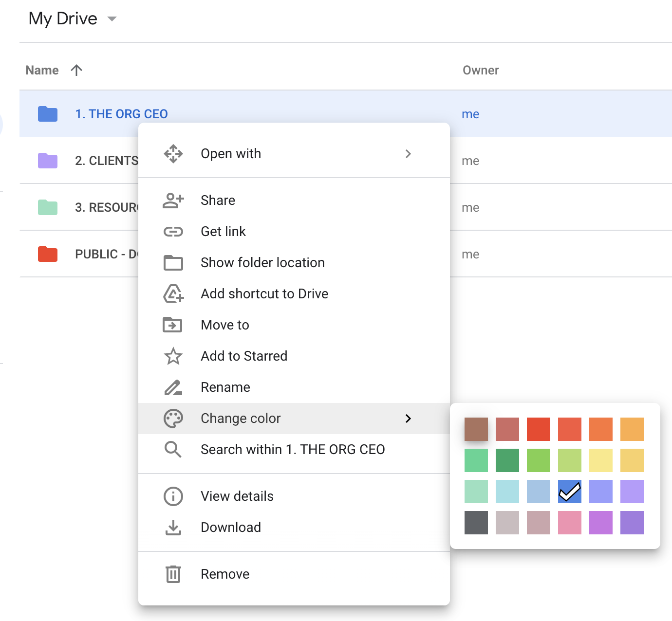Click the View details info icon
Viewport: 672px width, 621px height.
point(173,496)
